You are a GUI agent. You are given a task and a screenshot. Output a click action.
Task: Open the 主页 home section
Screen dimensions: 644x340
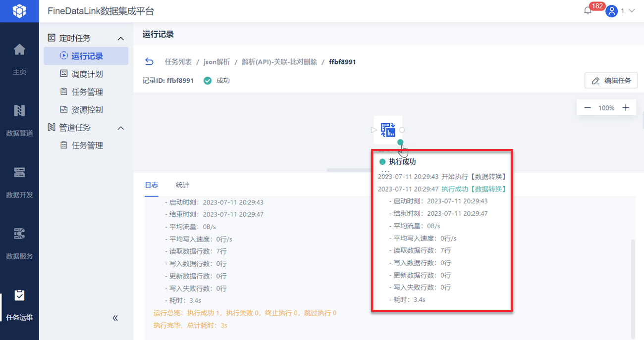[19, 59]
